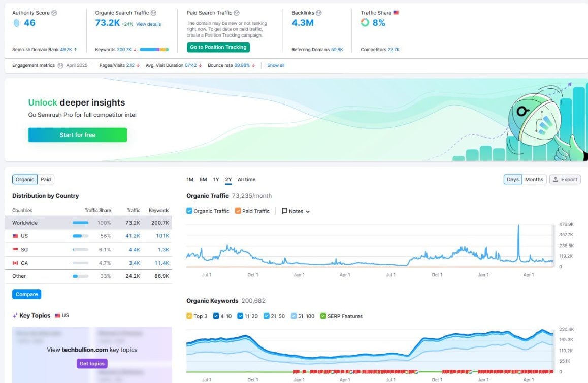
Task: Open the Notes dropdown
Action: [x=296, y=211]
